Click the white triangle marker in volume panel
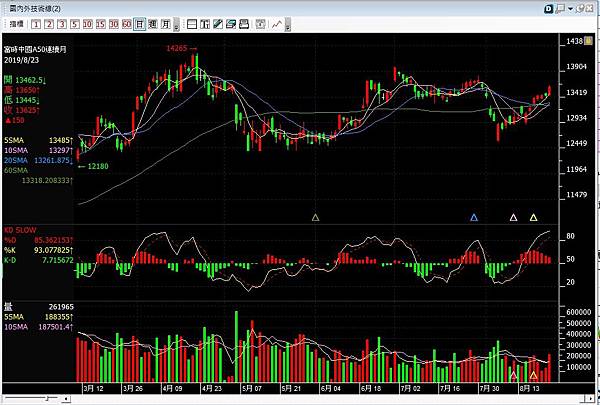The width and height of the screenshot is (600, 405). (x=514, y=375)
